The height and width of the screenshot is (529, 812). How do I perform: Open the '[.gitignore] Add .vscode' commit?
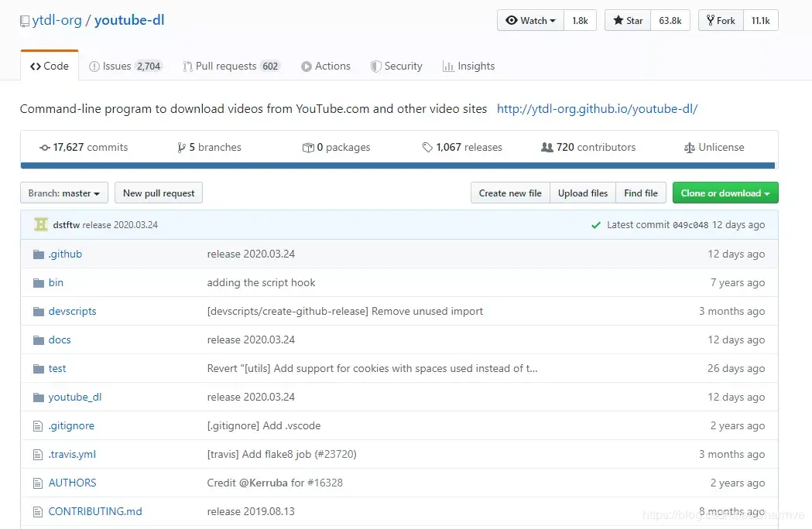pyautogui.click(x=264, y=425)
